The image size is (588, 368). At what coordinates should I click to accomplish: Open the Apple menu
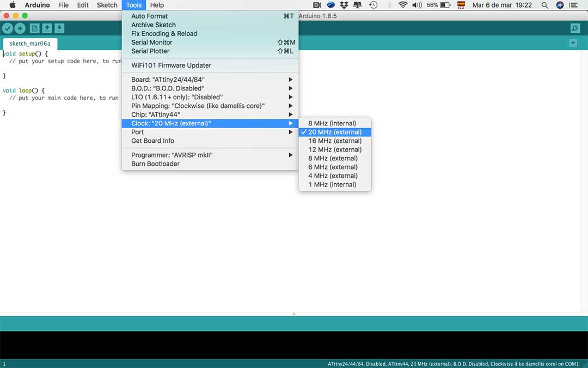tap(13, 5)
